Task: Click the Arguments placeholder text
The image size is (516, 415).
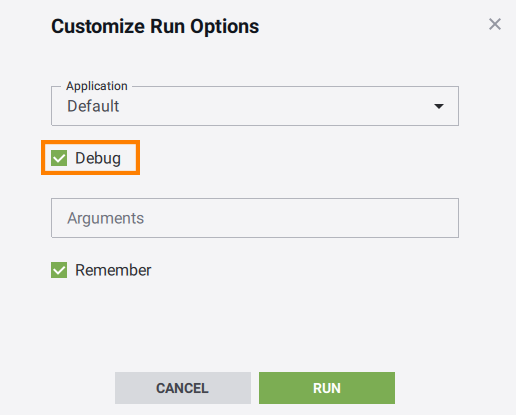Action: click(105, 219)
